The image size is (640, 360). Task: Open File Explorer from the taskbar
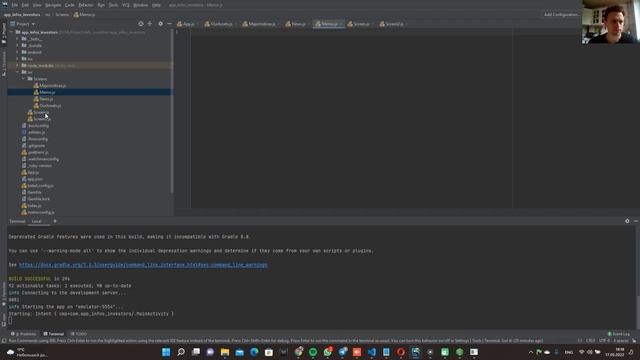225,352
